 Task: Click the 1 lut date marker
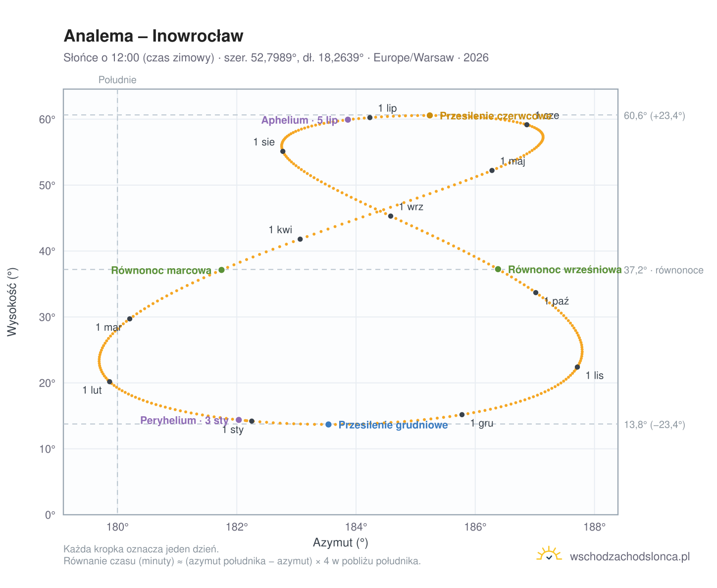pyautogui.click(x=110, y=382)
